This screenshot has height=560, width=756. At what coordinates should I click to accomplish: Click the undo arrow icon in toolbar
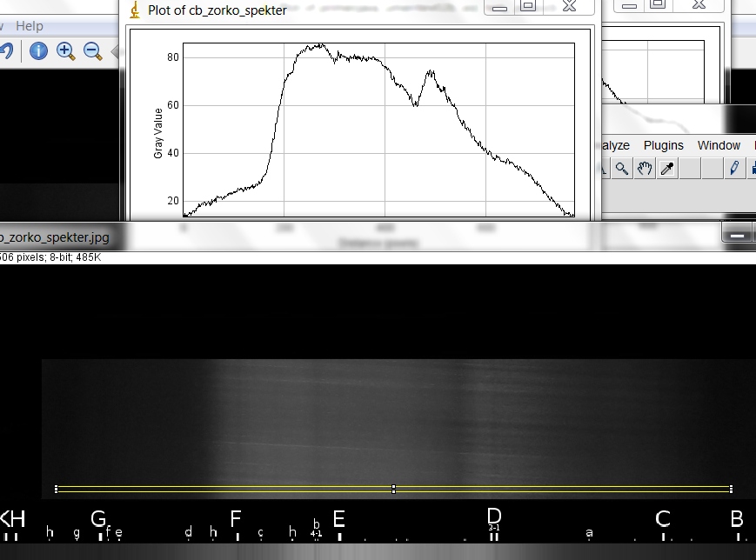tap(5, 51)
